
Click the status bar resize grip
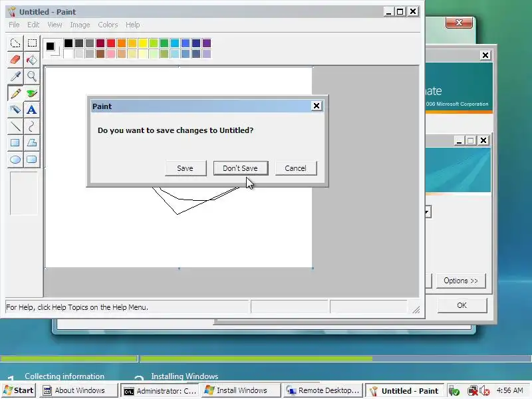(416, 309)
